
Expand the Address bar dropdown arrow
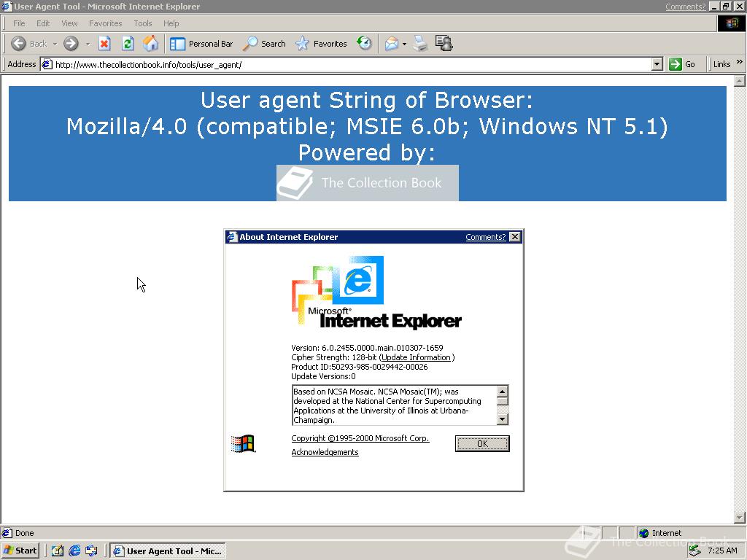tap(657, 64)
